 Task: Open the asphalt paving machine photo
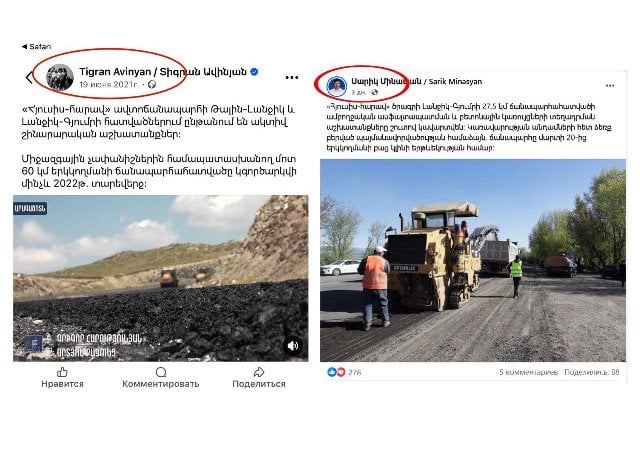(x=473, y=260)
